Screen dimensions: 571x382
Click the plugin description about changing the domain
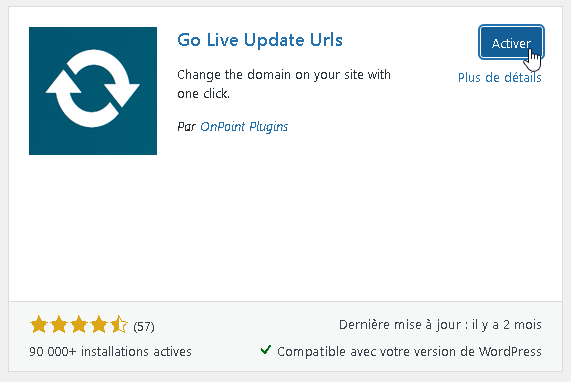(284, 84)
